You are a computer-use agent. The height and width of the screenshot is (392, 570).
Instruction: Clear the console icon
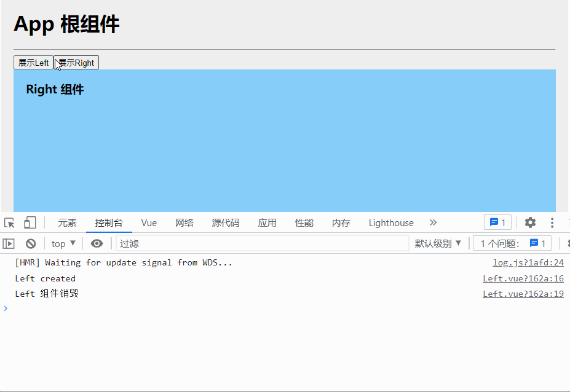31,243
